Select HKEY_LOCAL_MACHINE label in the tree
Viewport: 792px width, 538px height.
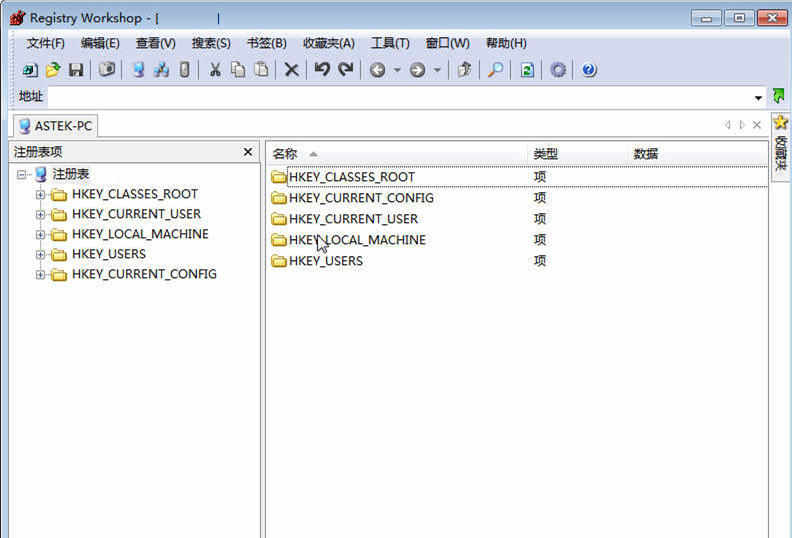click(x=140, y=234)
